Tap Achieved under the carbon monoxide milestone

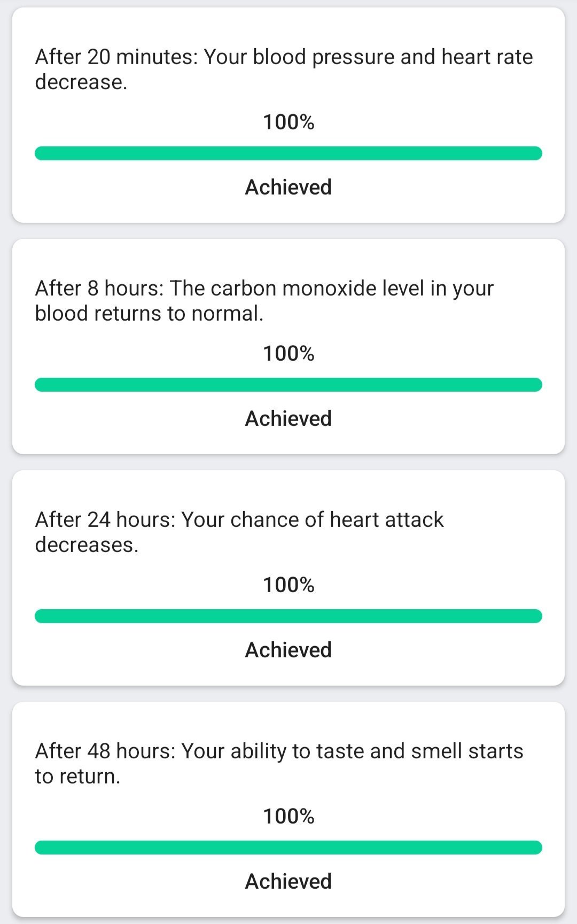coord(288,418)
